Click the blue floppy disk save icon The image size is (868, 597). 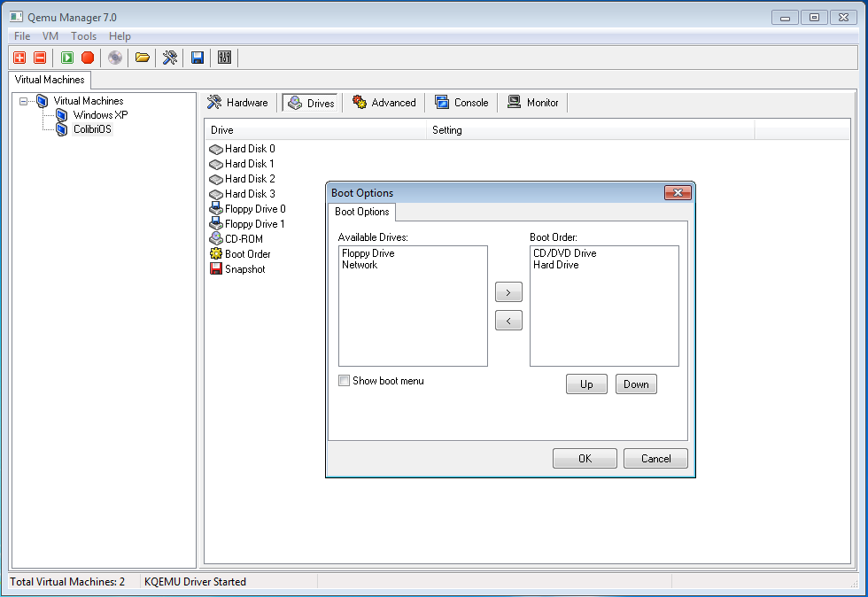[198, 58]
